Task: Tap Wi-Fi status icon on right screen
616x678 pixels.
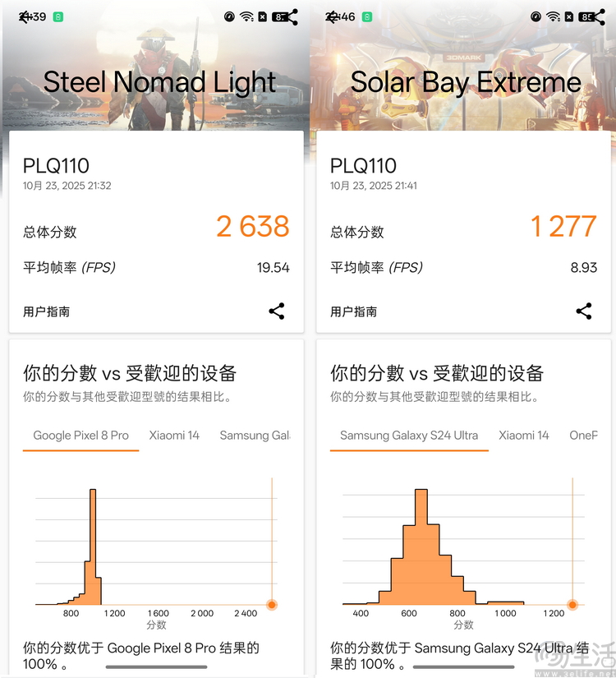Action: pos(554,16)
